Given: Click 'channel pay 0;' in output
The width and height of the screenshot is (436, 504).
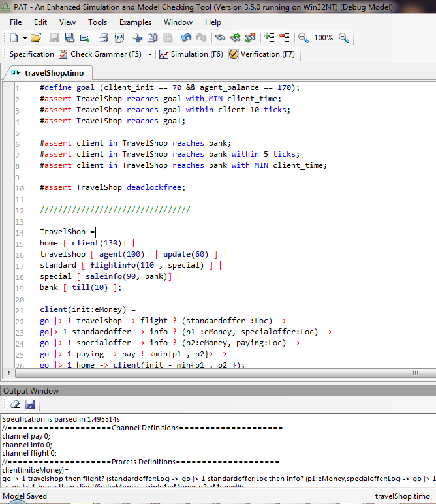Looking at the screenshot, I should pos(26,436).
